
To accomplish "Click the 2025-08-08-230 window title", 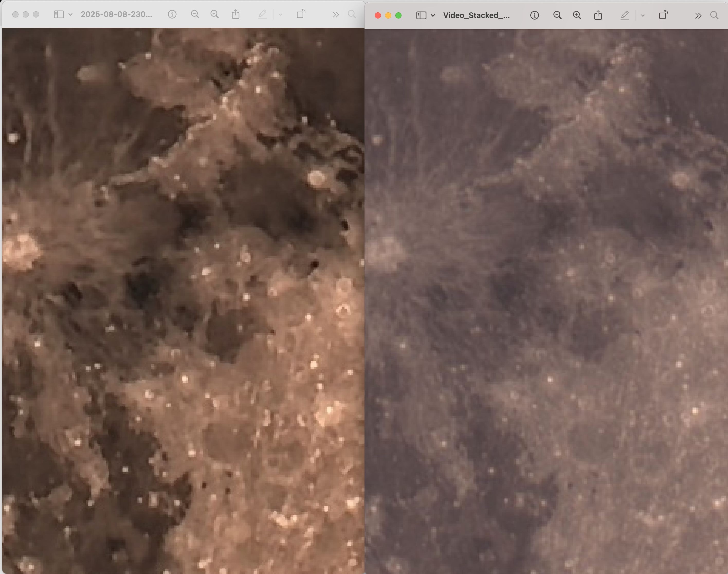I will 116,14.
